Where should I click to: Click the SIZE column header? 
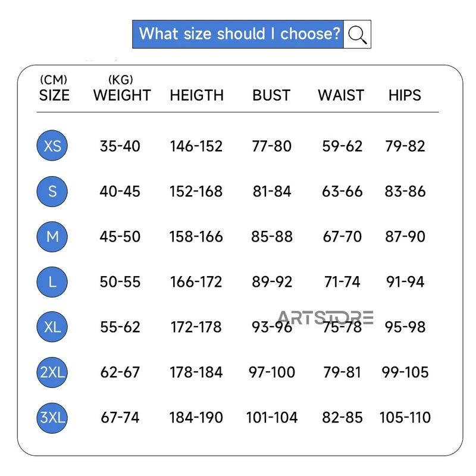tap(54, 95)
